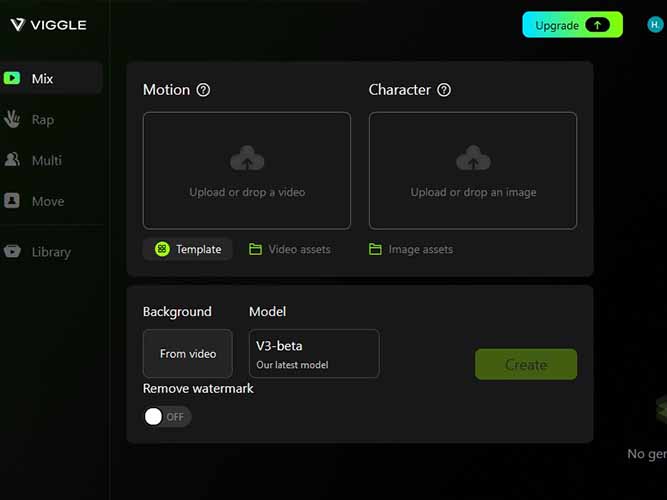Viewport: 667px width, 500px height.
Task: Click the Multi people icon
Action: [12, 160]
